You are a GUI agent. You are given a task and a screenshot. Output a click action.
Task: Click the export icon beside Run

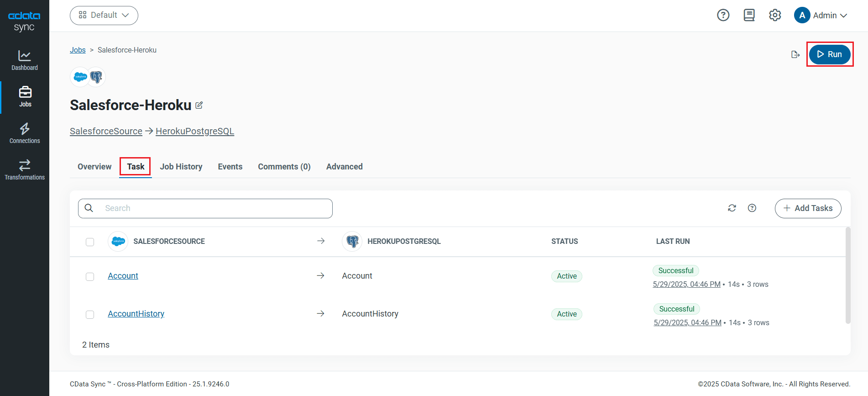(795, 55)
